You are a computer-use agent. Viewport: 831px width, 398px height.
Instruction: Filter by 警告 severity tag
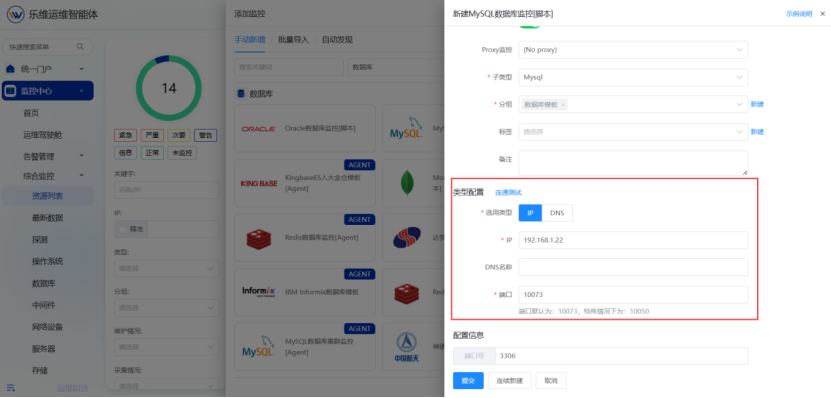pos(205,135)
